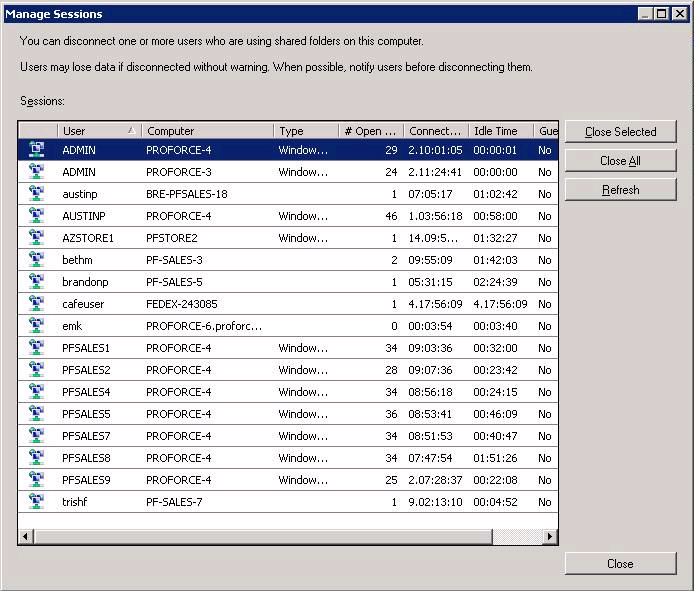Click computer name FEDEX-243085
Image resolution: width=694 pixels, height=591 pixels.
182,304
